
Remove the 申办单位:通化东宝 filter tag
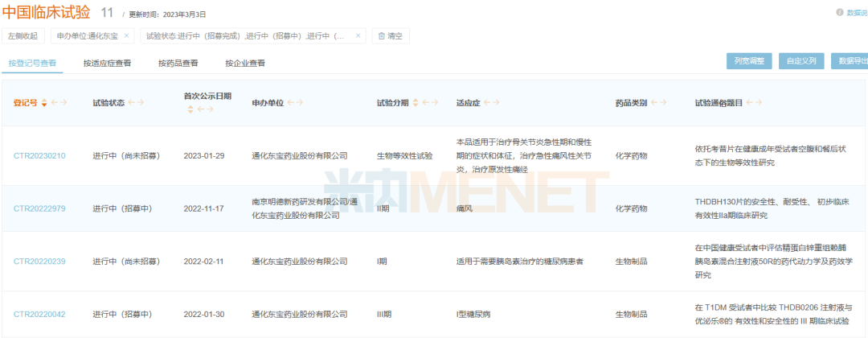click(x=126, y=36)
